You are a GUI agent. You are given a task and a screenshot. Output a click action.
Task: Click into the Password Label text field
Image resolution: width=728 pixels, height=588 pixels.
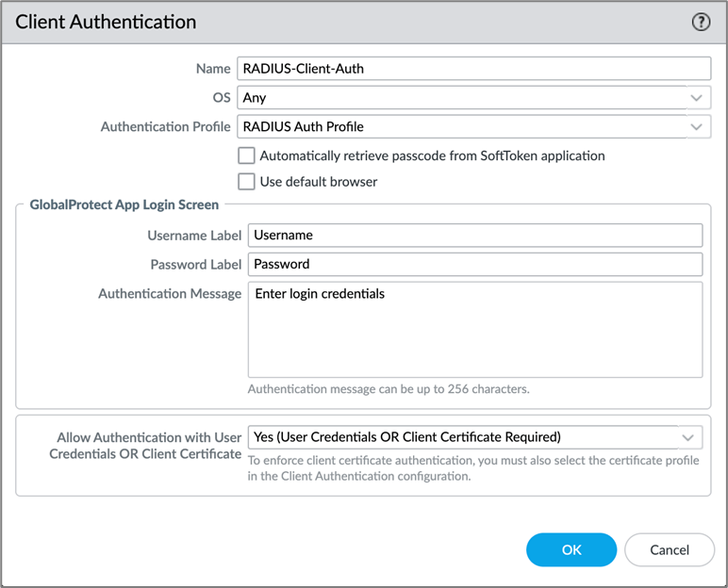pyautogui.click(x=474, y=264)
